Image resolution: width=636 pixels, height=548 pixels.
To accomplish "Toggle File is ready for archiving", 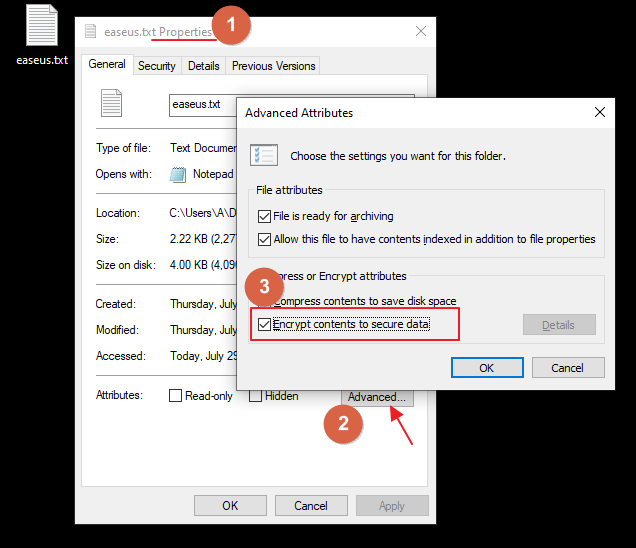I will pos(264,216).
